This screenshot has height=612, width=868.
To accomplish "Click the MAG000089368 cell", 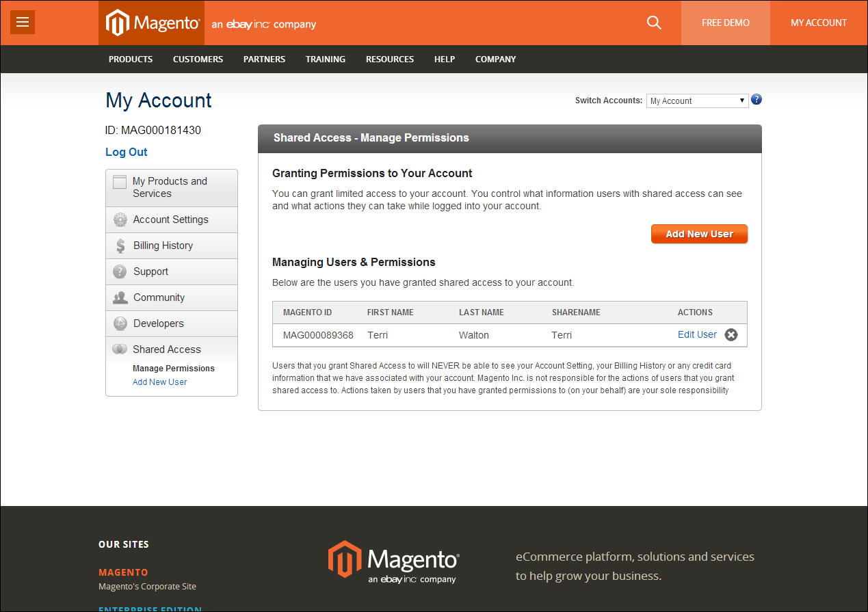I will [318, 335].
